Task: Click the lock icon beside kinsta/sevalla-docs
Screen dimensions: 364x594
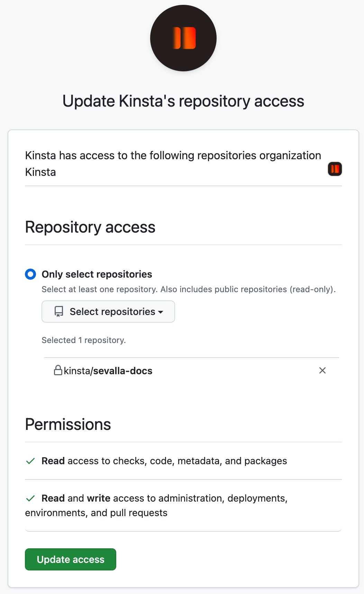Action: coord(58,370)
